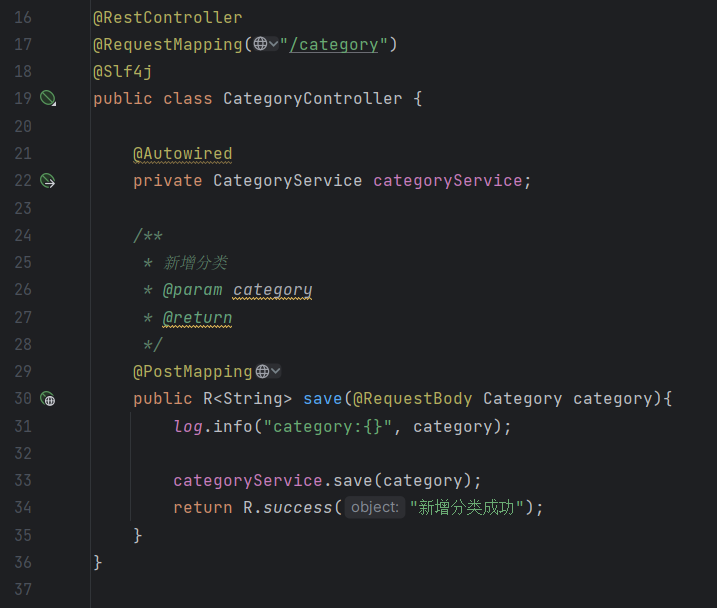Click the closing brace on line 36
The image size is (717, 608).
(97, 562)
